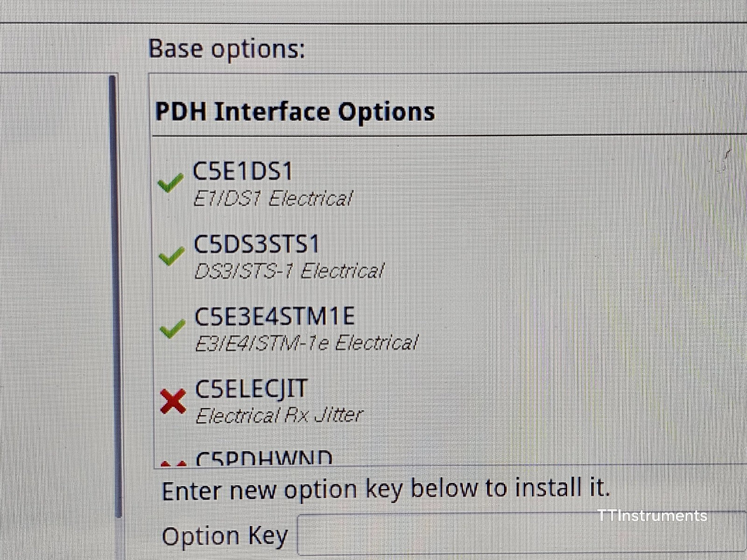Image resolution: width=747 pixels, height=560 pixels.
Task: Click the Electrical Rx Jitter description
Action: coord(279,415)
